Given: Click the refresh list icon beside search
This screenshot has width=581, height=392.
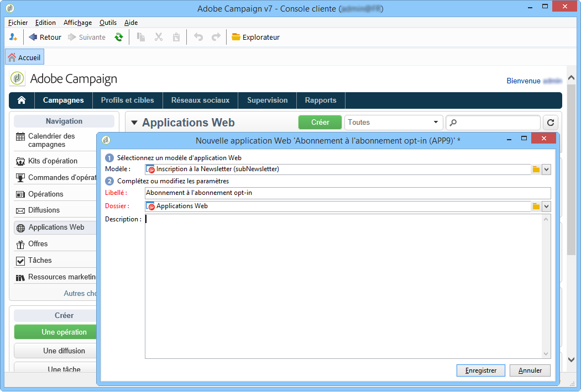Looking at the screenshot, I should coord(551,123).
